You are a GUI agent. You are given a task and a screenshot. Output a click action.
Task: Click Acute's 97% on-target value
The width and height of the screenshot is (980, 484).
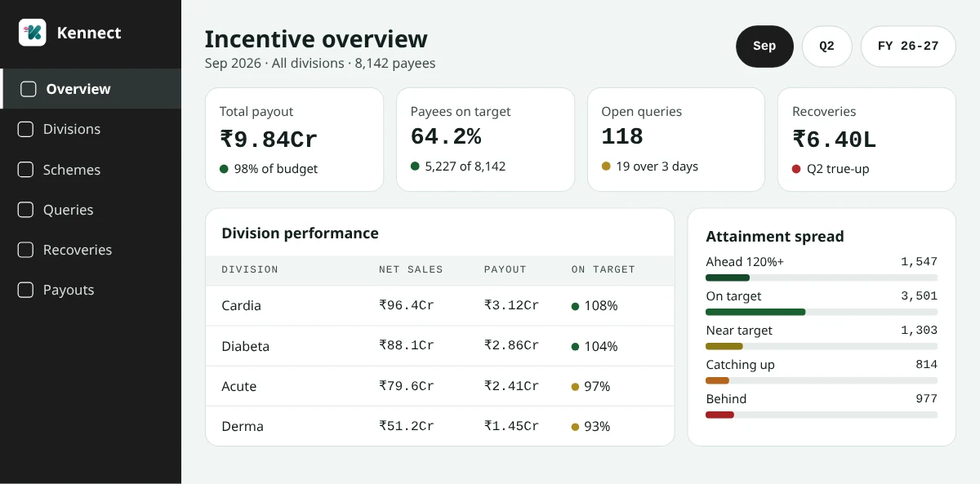[597, 386]
